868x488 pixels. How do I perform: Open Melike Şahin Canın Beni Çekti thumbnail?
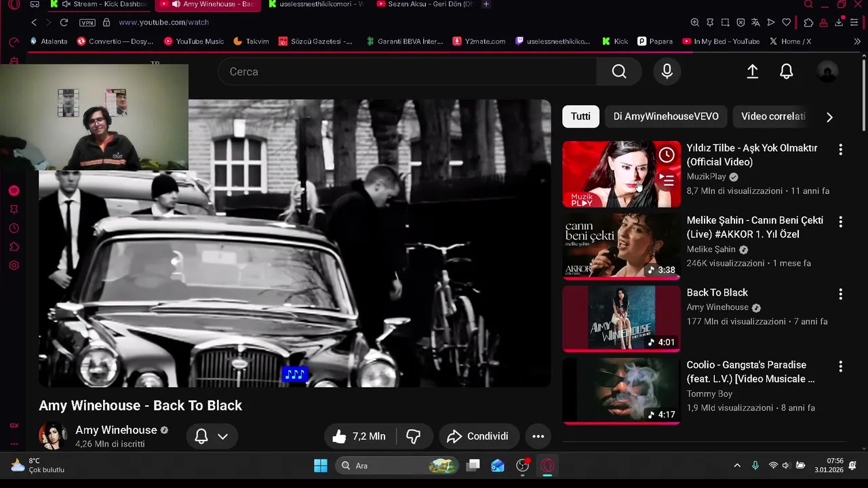pyautogui.click(x=621, y=246)
